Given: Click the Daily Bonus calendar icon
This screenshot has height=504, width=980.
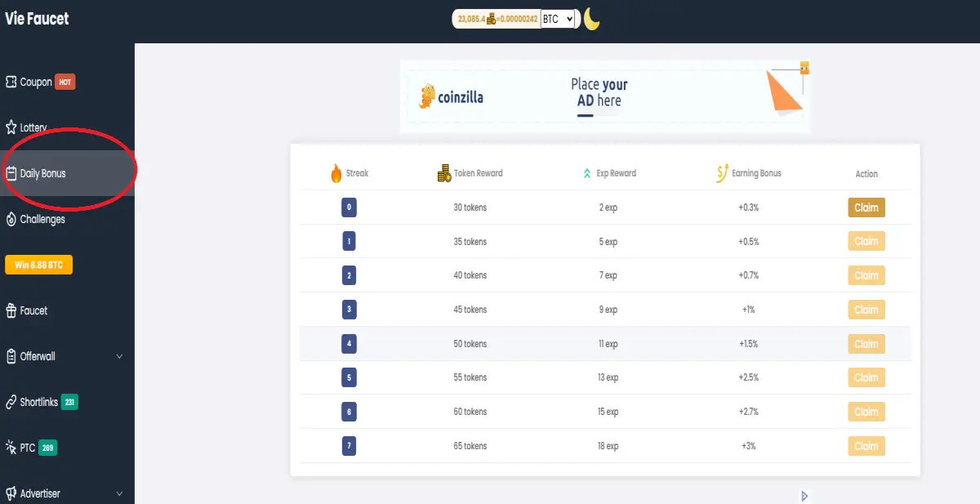Looking at the screenshot, I should pos(11,173).
